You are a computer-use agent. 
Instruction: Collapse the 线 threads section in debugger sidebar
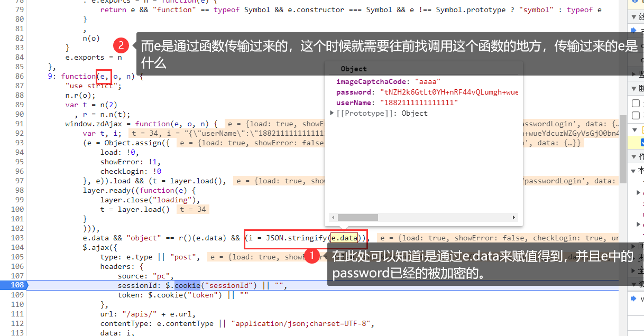click(x=634, y=17)
